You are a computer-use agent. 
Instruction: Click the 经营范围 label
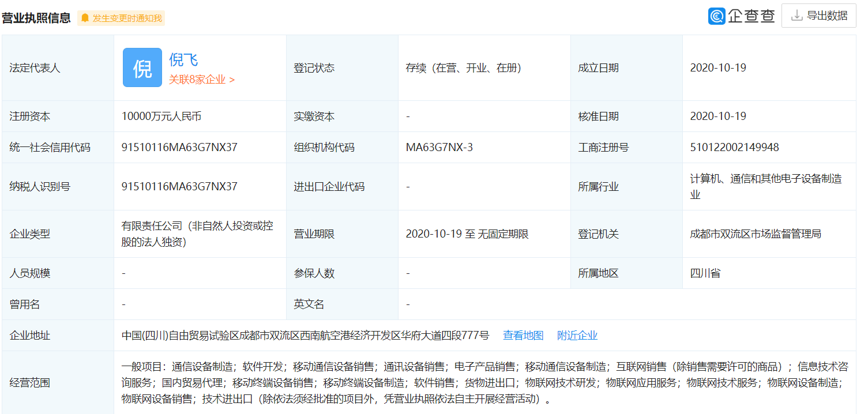[x=30, y=383]
